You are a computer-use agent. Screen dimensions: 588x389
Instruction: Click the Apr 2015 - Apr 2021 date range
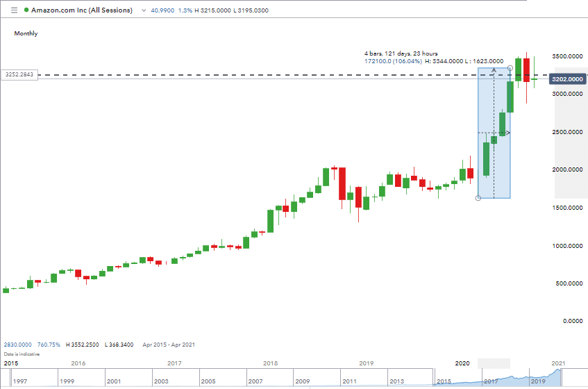[x=169, y=345]
